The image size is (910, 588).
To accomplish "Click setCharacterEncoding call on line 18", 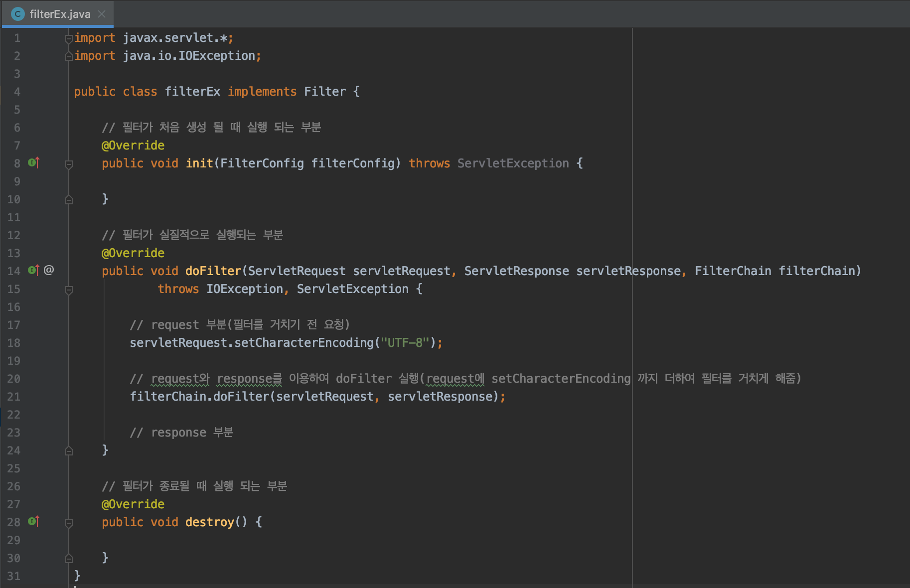I will click(x=304, y=343).
